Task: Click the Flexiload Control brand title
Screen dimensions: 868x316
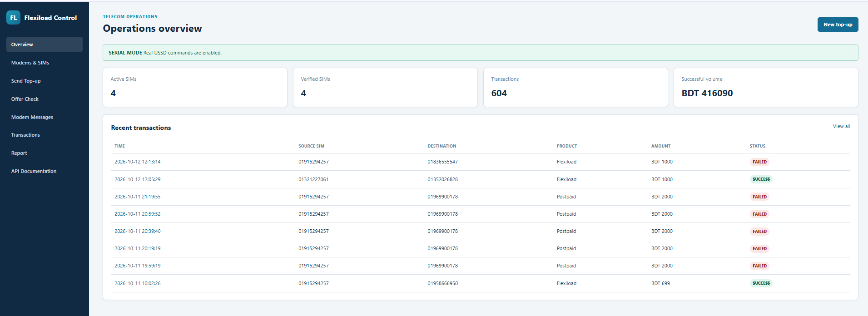Action: [x=50, y=18]
